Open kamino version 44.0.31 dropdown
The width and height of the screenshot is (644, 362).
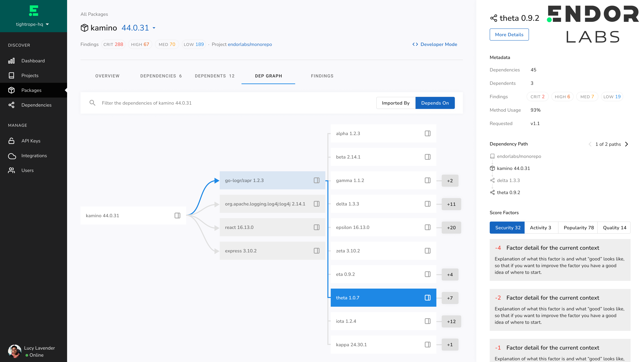click(154, 28)
